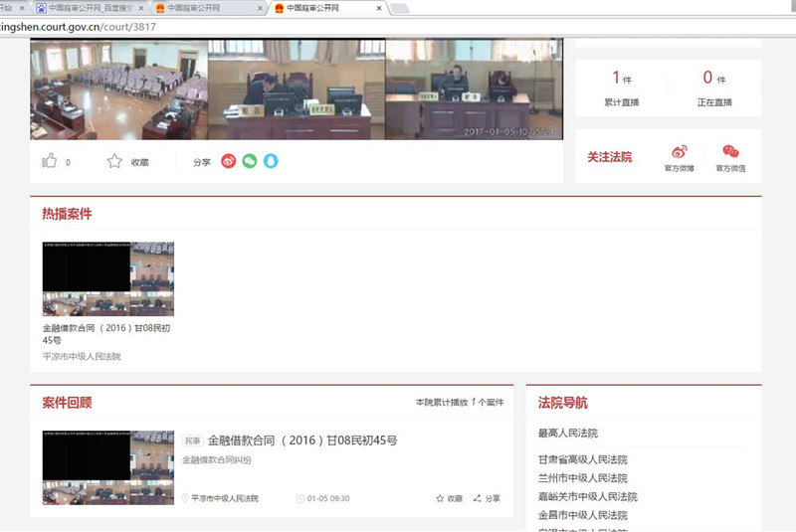Viewport: 796px width, 532px height.
Task: Close the middle 中国庭审公开网 tab
Action: (x=260, y=8)
